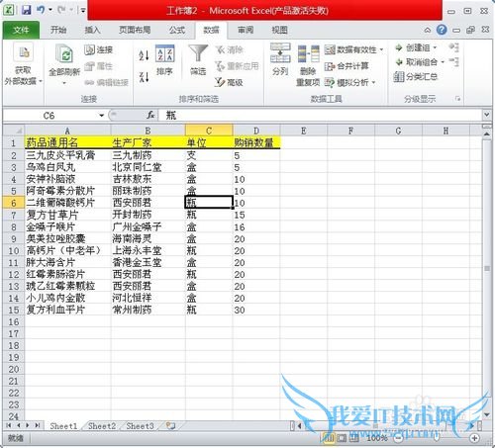Select cell 复方利血平片
Image resolution: width=495 pixels, height=448 pixels.
pyautogui.click(x=67, y=310)
